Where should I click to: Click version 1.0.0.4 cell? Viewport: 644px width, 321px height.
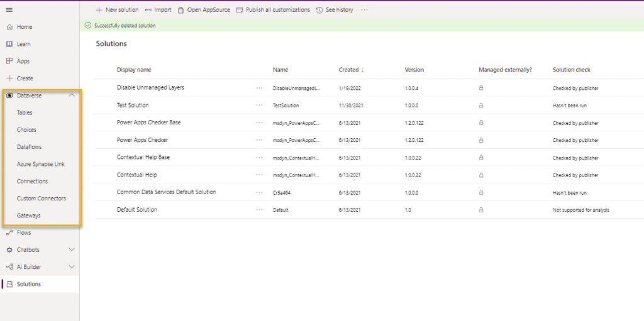411,88
